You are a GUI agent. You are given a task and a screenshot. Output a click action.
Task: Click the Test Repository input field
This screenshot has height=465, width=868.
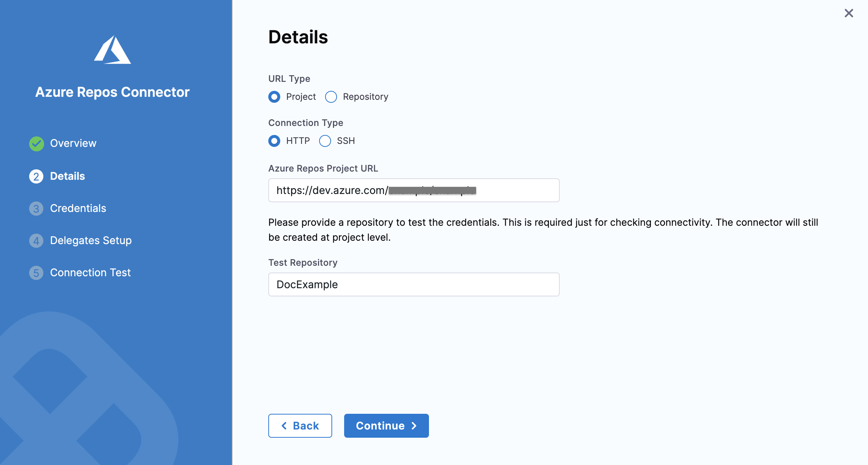pyautogui.click(x=414, y=284)
